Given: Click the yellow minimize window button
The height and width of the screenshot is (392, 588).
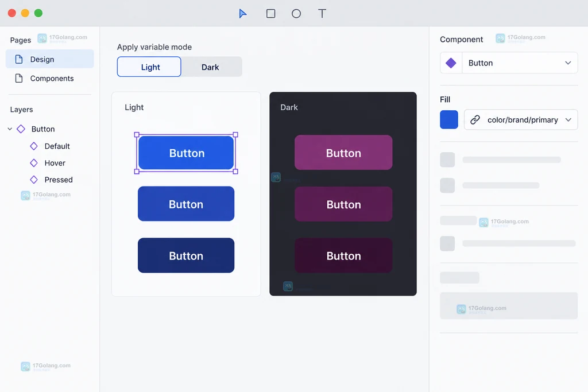Looking at the screenshot, I should click(25, 13).
